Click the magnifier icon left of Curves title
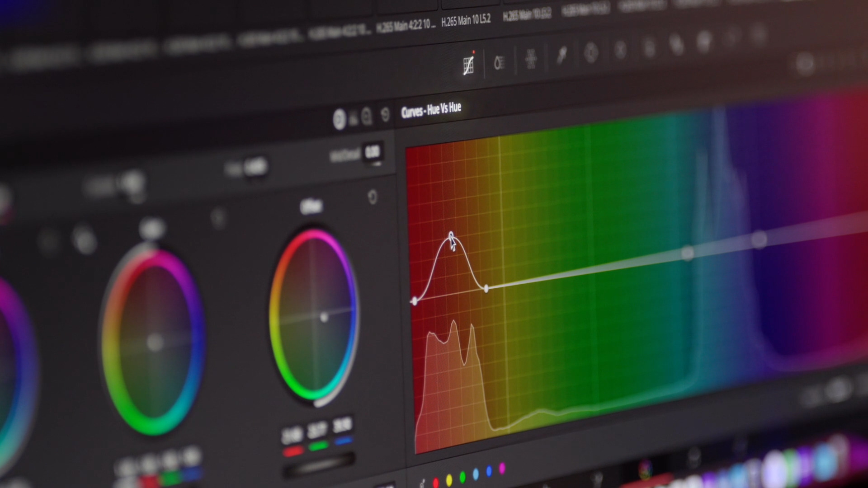The width and height of the screenshot is (868, 488). pyautogui.click(x=367, y=117)
